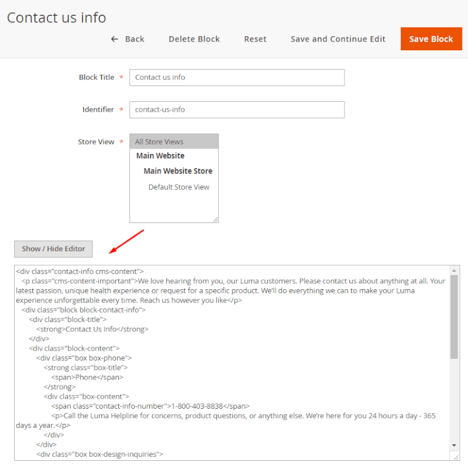Select Main Website in the Store View list

pos(160,156)
